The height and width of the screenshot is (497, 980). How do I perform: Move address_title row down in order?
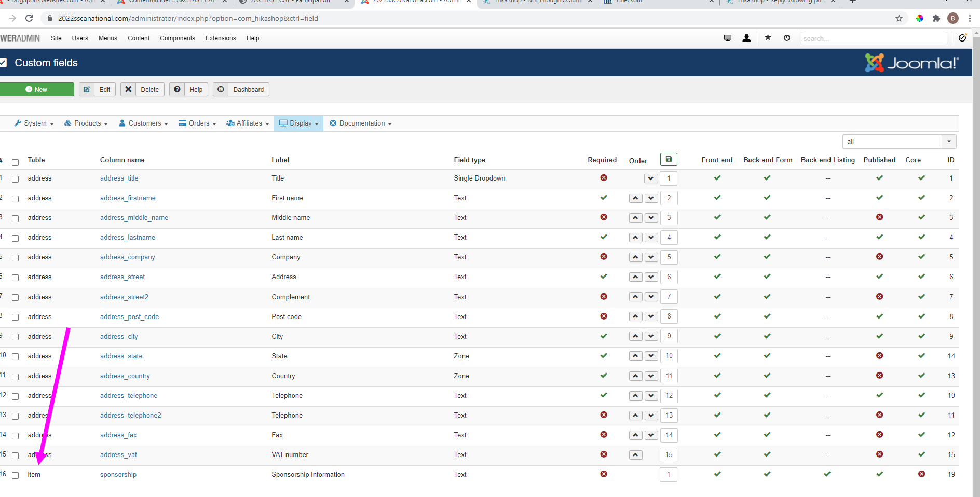(651, 178)
